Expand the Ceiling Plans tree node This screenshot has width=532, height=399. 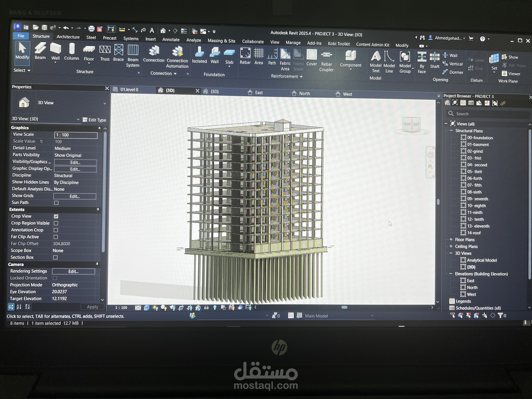(451, 246)
